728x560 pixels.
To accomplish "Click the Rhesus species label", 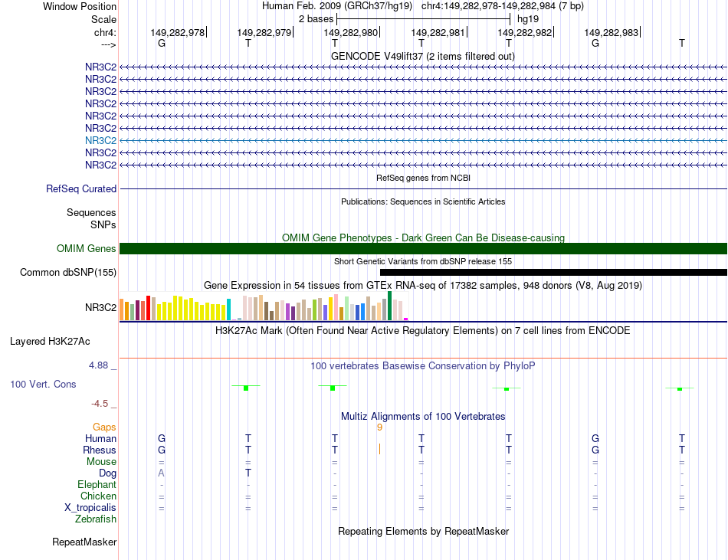I will coord(100,450).
